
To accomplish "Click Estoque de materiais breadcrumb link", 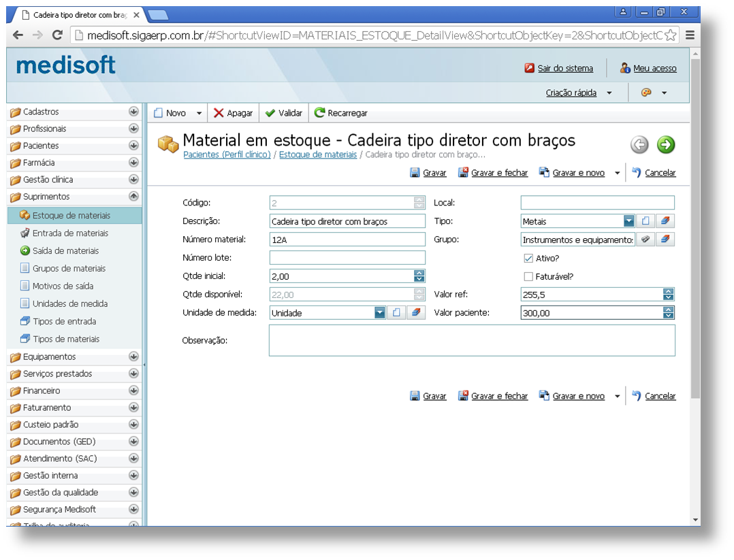I will [318, 154].
